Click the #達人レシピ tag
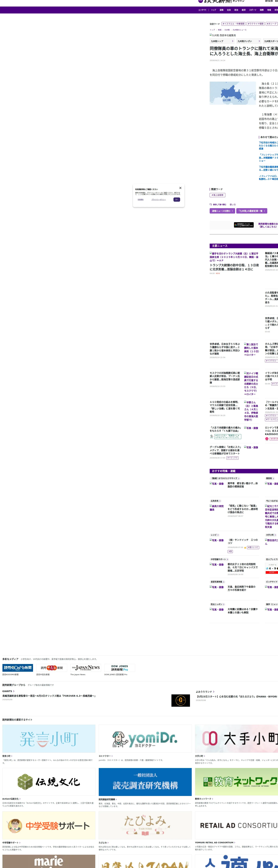 pyautogui.click(x=253, y=548)
